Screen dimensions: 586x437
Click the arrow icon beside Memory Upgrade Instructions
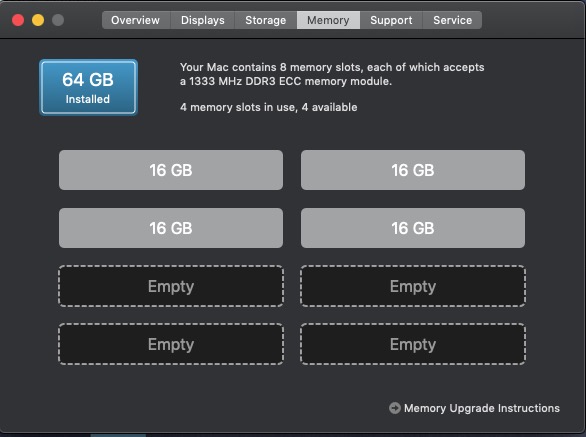click(395, 408)
